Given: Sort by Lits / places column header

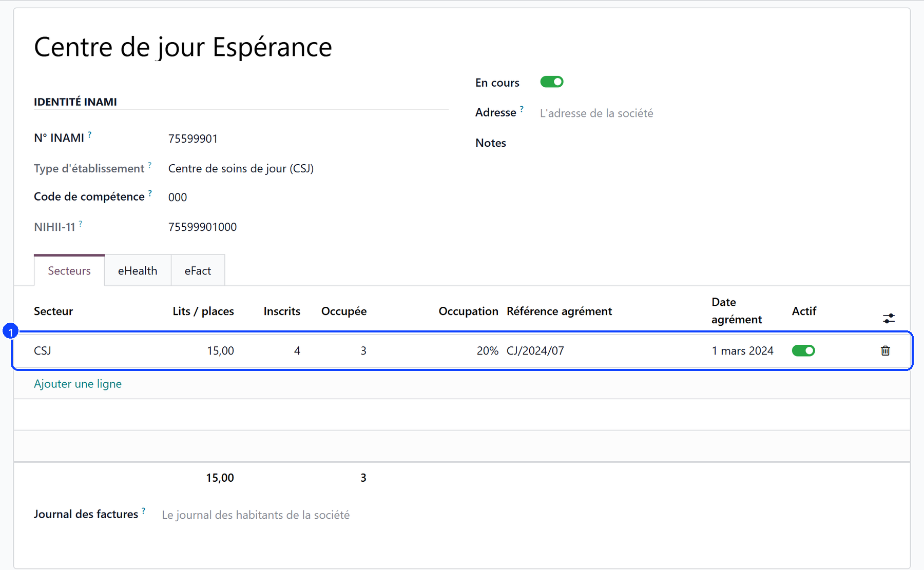Looking at the screenshot, I should tap(203, 311).
